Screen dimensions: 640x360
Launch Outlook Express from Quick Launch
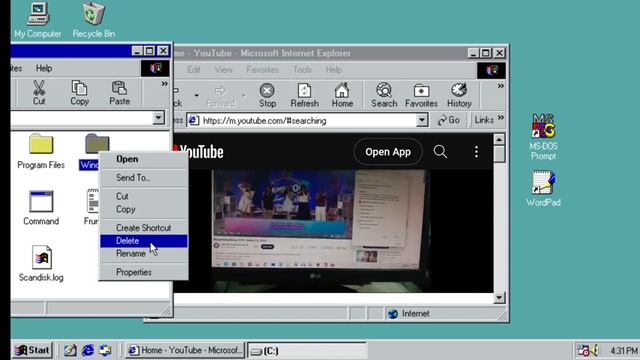[x=106, y=350]
